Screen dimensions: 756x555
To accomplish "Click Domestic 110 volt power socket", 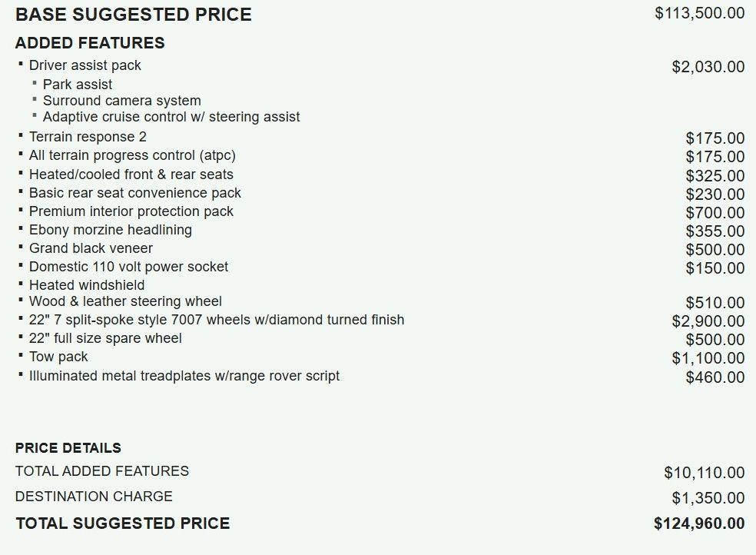I will coord(129,267).
